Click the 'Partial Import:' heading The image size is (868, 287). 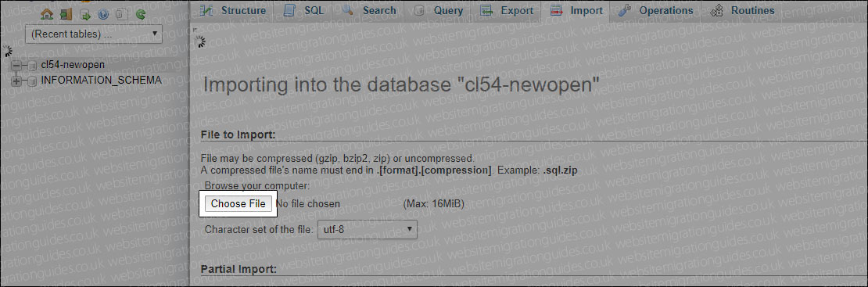(x=239, y=269)
